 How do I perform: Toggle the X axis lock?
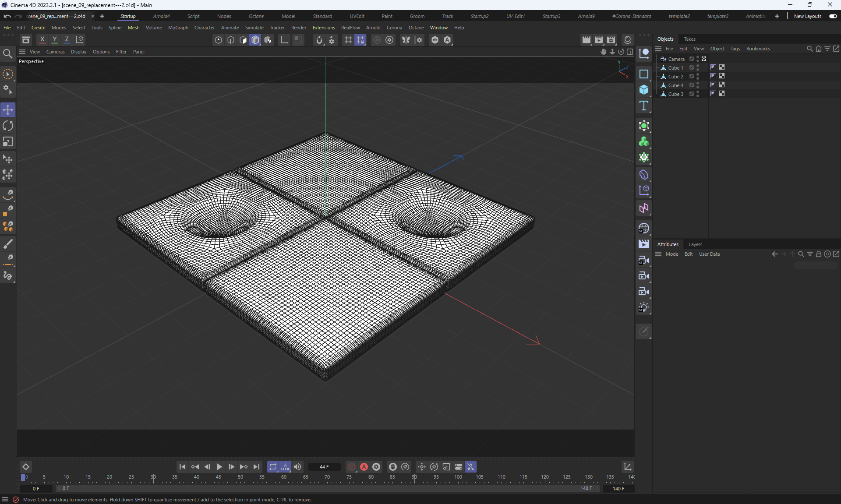click(42, 40)
